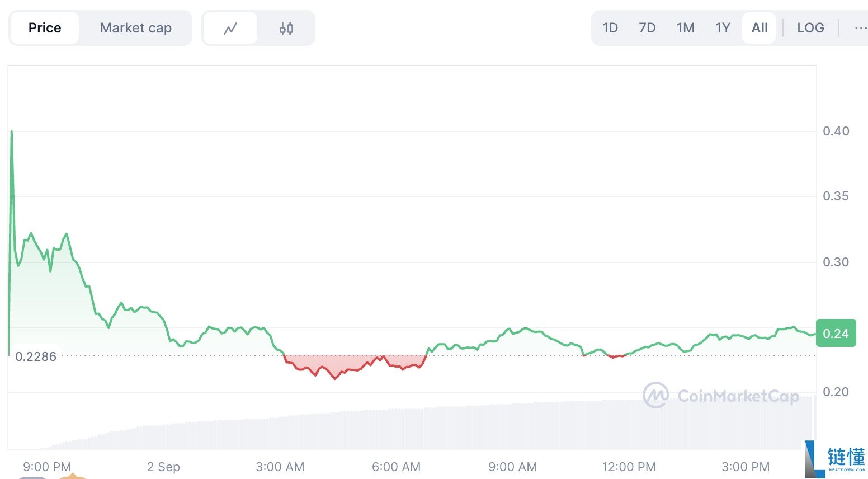Show the All time range
Viewport: 868px width, 479px height.
click(759, 28)
